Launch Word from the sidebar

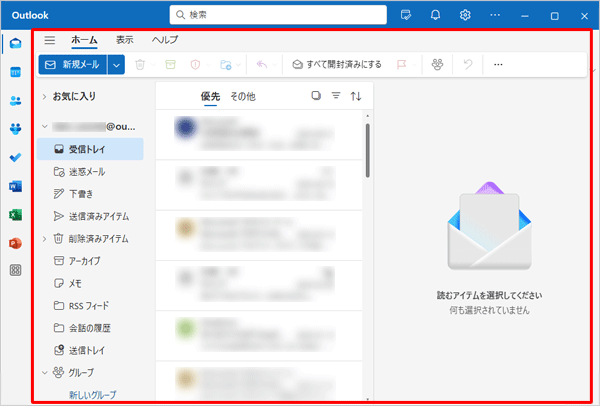(x=15, y=186)
